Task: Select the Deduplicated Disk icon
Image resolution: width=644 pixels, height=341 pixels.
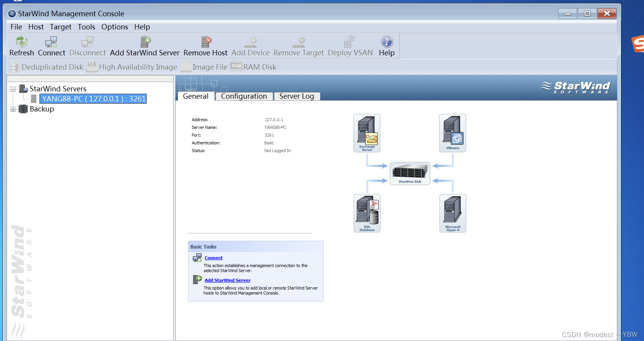Action: [15, 67]
